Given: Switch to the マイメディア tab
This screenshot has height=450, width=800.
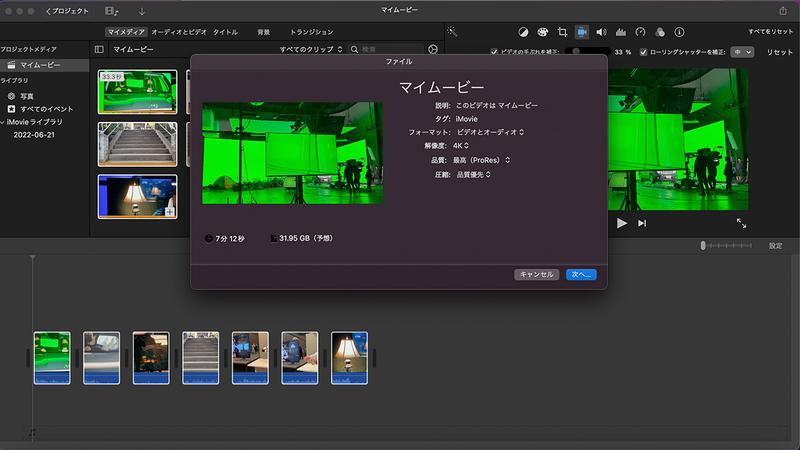Looking at the screenshot, I should coord(126,32).
